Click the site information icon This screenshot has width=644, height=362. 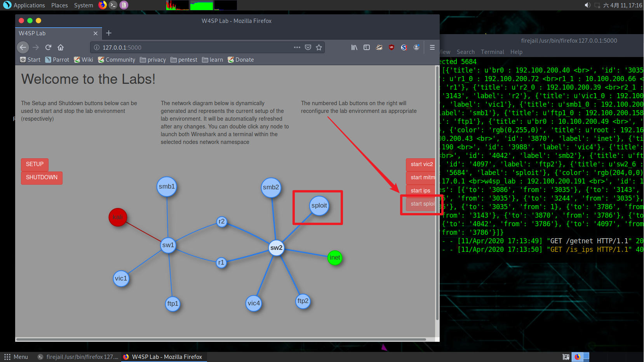(x=97, y=47)
